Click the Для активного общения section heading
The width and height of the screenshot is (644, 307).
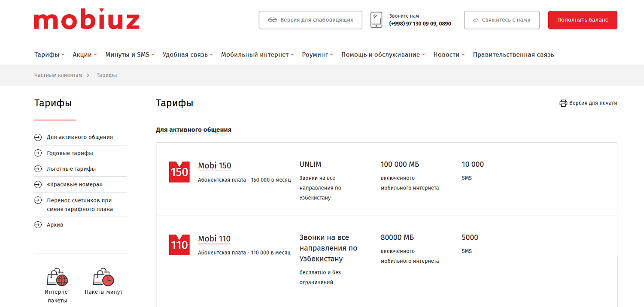coord(194,129)
